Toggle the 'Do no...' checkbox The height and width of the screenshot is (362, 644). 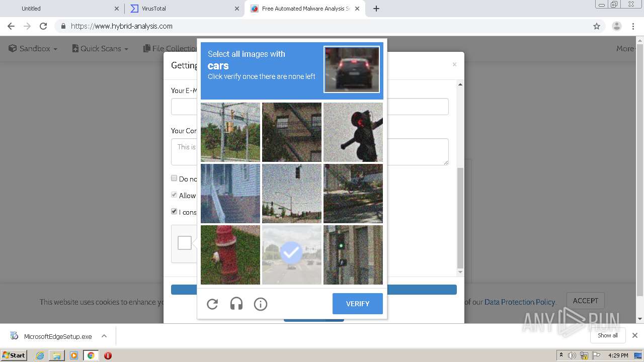click(x=174, y=178)
